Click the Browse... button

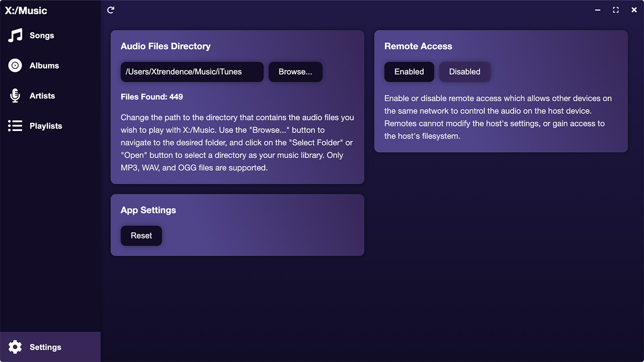[295, 72]
